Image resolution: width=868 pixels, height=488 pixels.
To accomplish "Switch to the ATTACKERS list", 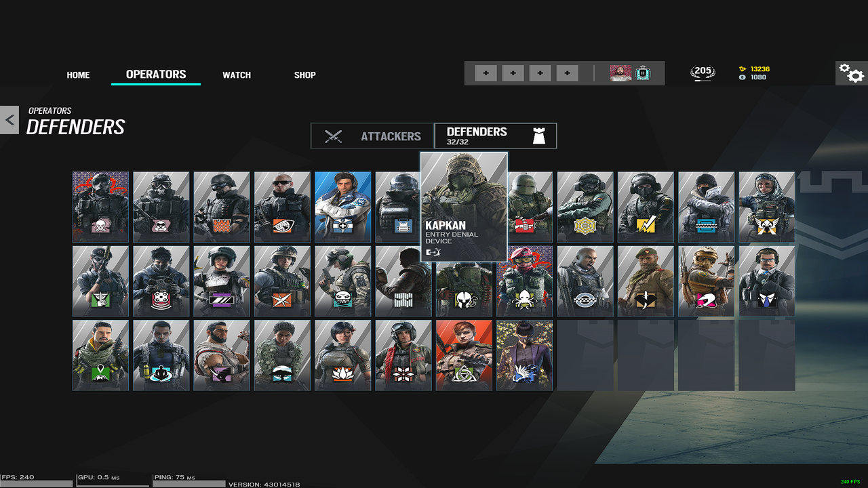I will (372, 136).
